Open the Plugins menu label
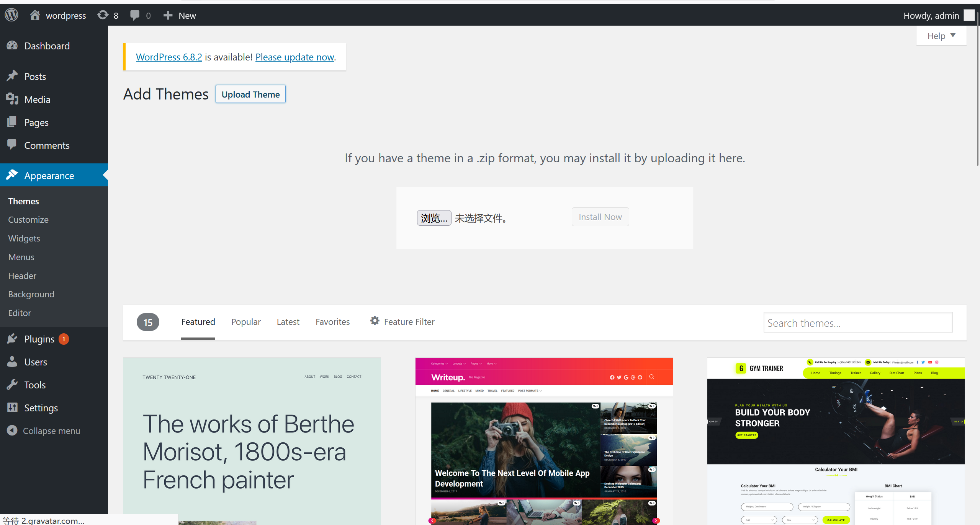The height and width of the screenshot is (525, 980). 39,339
